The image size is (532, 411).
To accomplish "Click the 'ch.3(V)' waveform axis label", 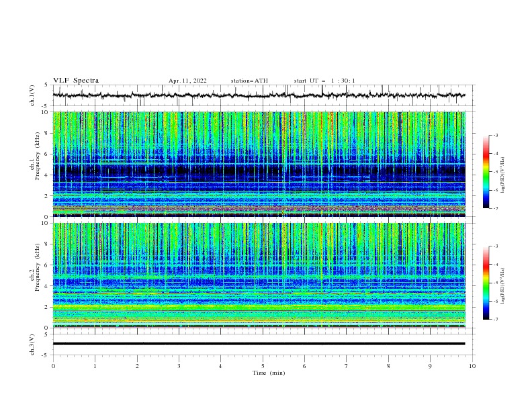I will coord(32,345).
